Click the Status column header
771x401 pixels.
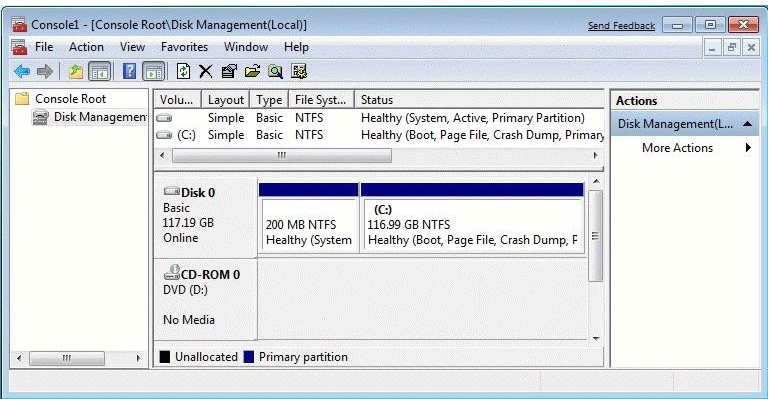pos(479,100)
